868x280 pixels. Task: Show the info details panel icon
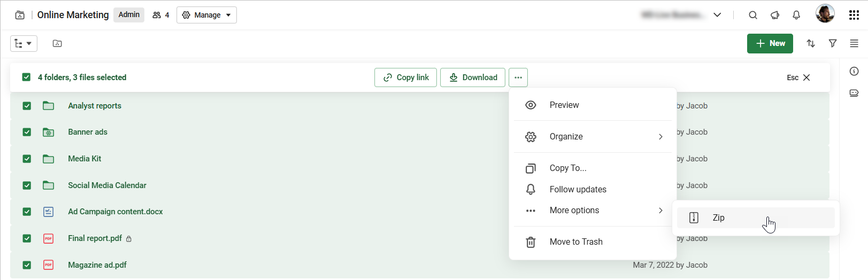[x=854, y=71]
